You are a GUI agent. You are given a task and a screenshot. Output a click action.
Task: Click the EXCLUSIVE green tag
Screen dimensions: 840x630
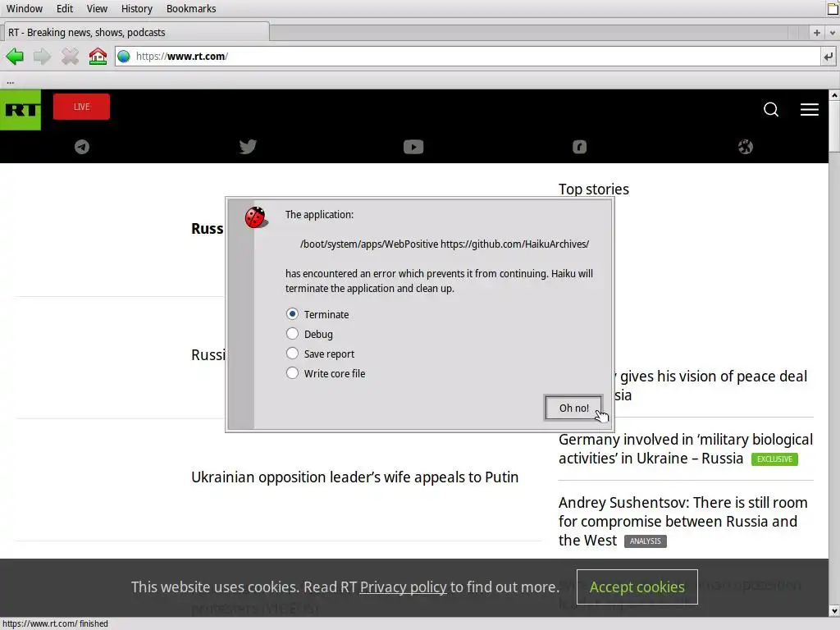pyautogui.click(x=774, y=459)
